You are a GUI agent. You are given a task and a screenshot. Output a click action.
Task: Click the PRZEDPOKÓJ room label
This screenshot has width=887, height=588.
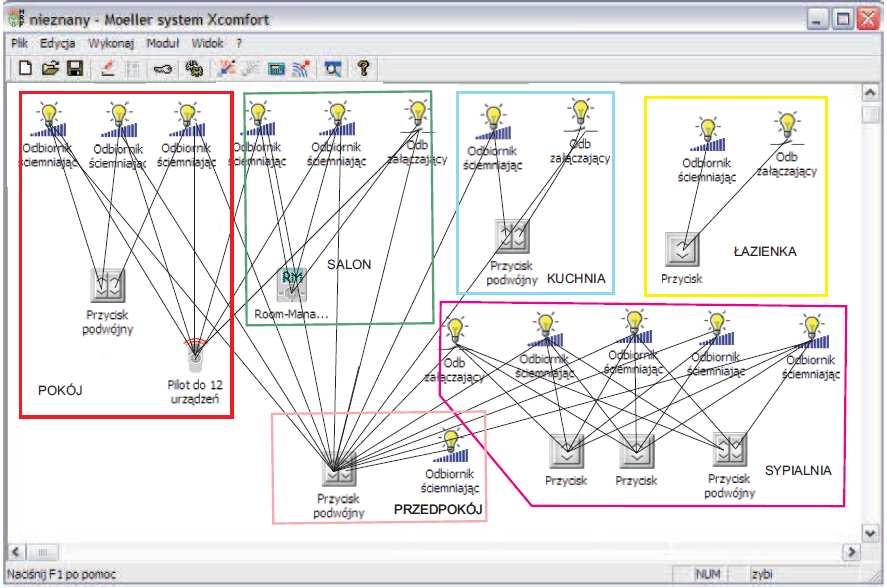438,509
